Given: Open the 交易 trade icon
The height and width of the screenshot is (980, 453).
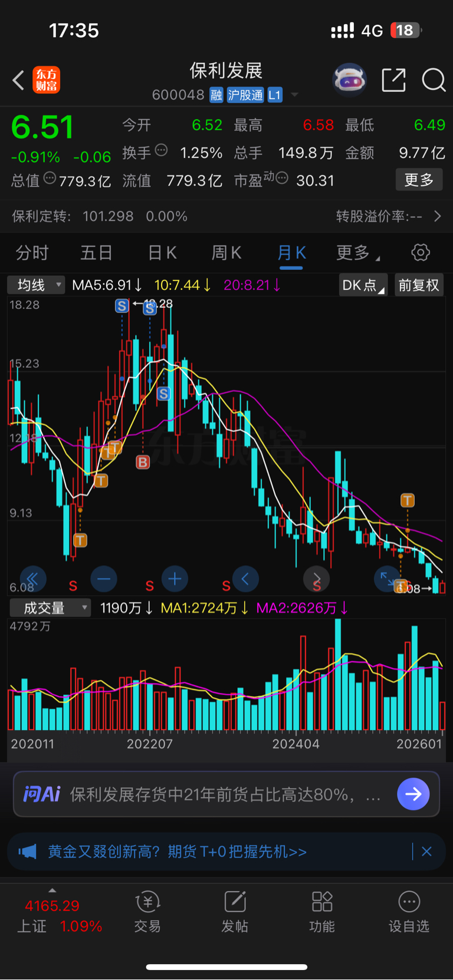Looking at the screenshot, I should tap(147, 912).
